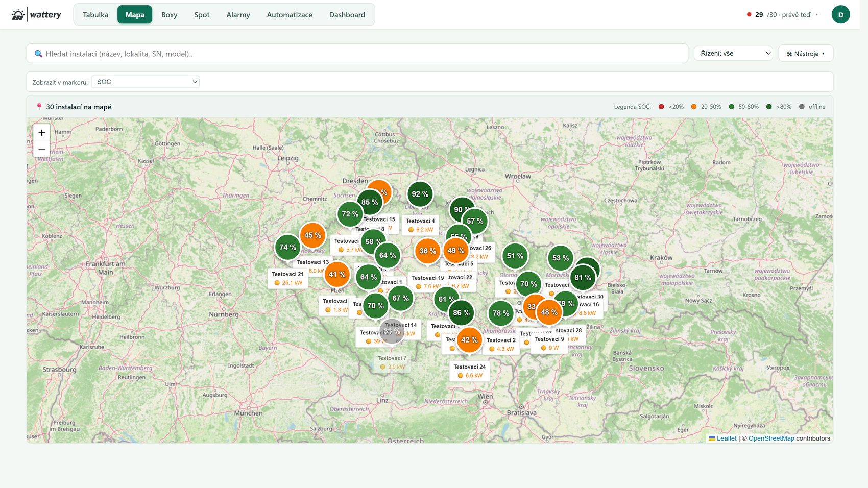868x488 pixels.
Task: Expand the 29/30 online status dropdown
Action: tap(783, 15)
